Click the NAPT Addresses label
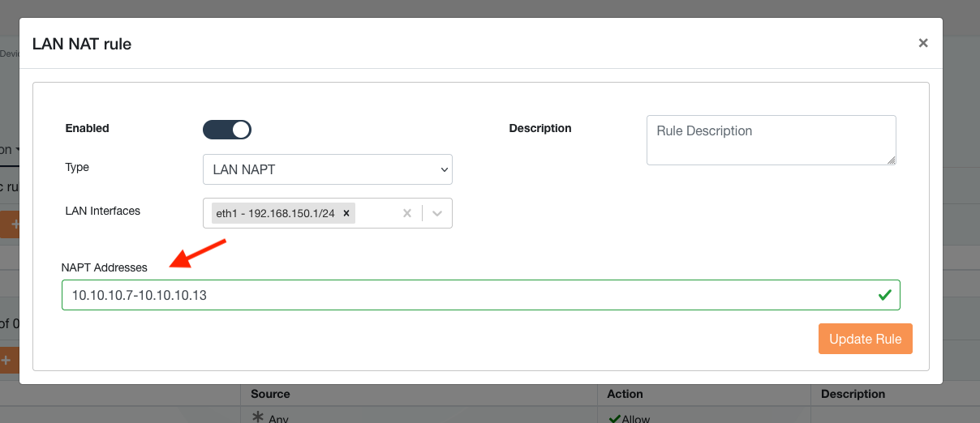 [104, 267]
